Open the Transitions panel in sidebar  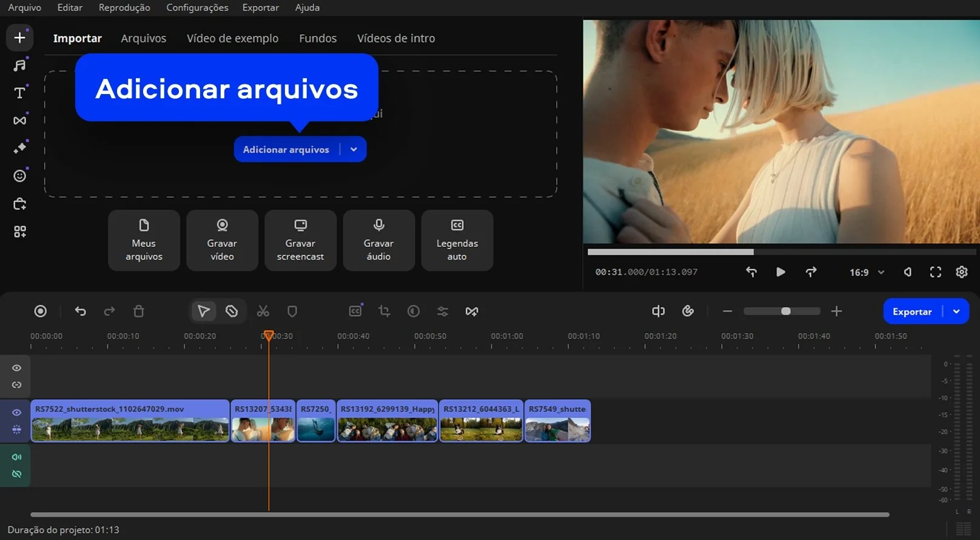(19, 121)
